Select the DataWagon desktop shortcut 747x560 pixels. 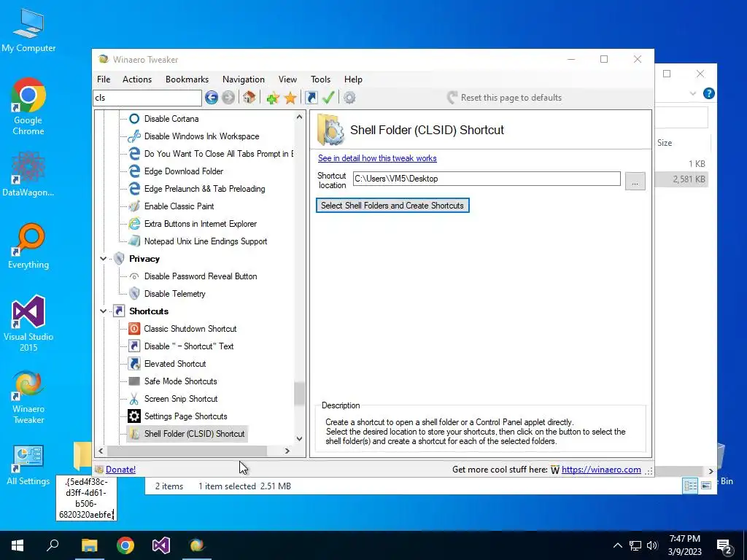[28, 174]
